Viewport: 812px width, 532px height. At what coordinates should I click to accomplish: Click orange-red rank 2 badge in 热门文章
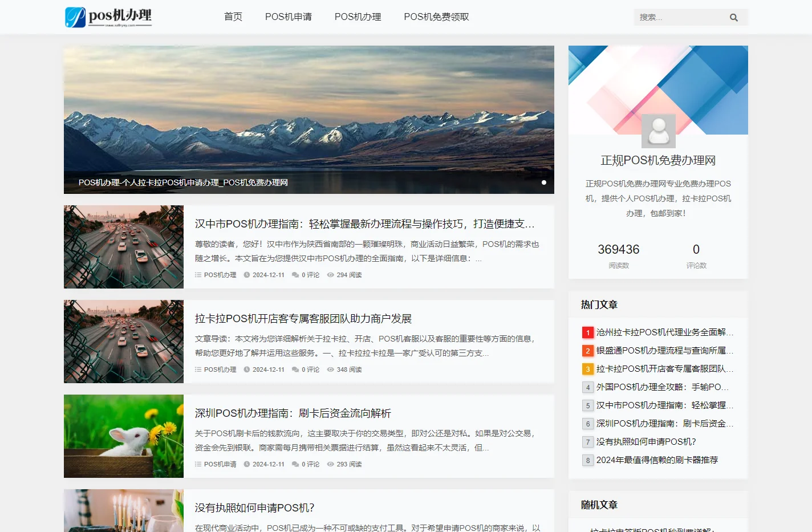tap(587, 351)
